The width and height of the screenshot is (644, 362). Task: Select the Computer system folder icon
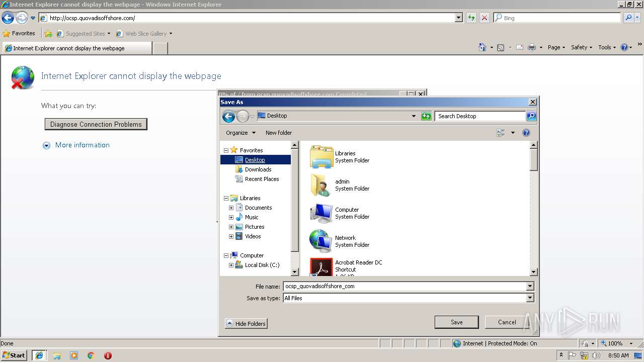tap(321, 213)
